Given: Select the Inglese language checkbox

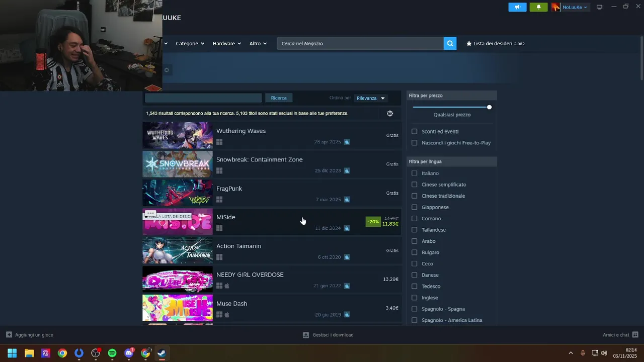Looking at the screenshot, I should tap(415, 298).
